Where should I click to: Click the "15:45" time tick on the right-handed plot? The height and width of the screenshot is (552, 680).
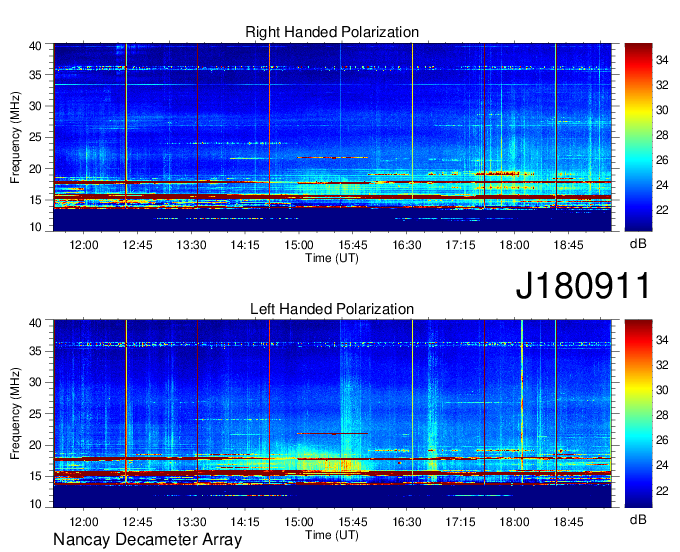[x=353, y=245]
